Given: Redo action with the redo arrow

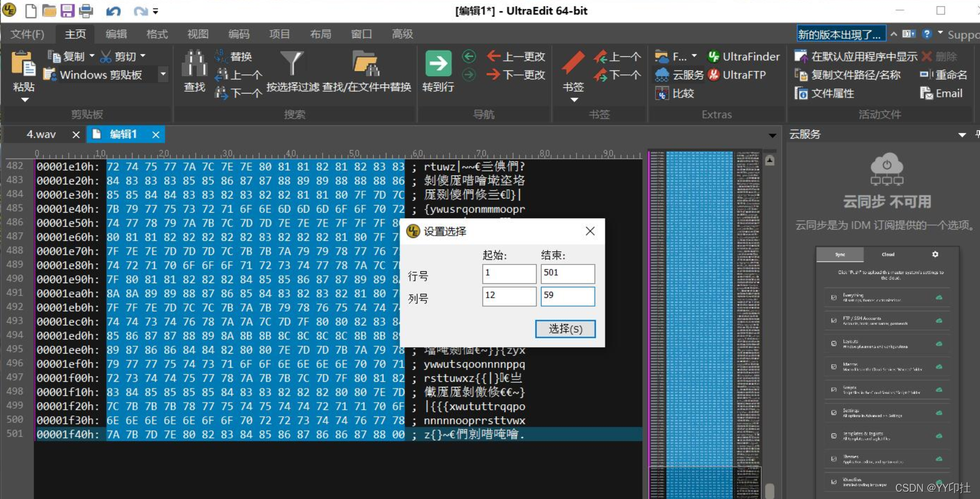Looking at the screenshot, I should tap(140, 11).
